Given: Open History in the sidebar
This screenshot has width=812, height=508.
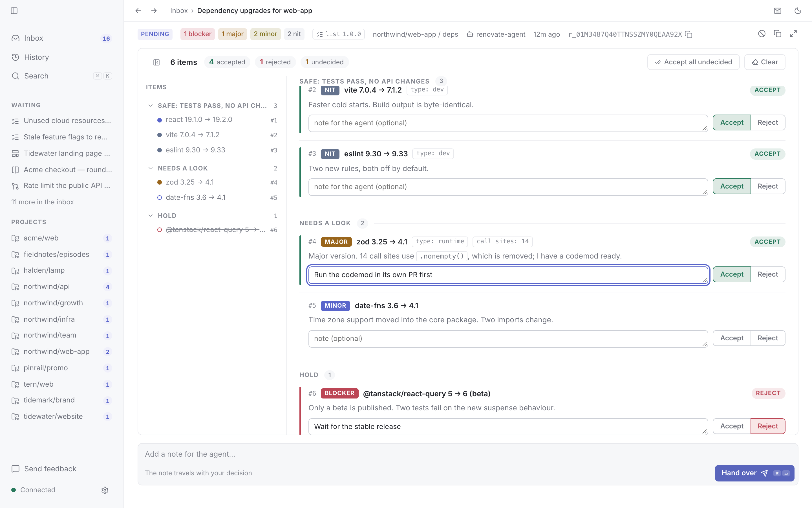Looking at the screenshot, I should 62,57.
